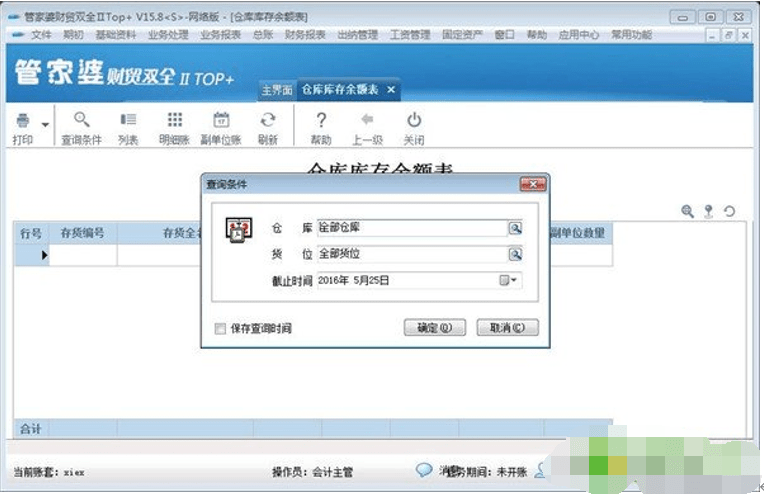The width and height of the screenshot is (764, 495).
Task: Switch to the 主界面 tab
Action: [x=277, y=90]
